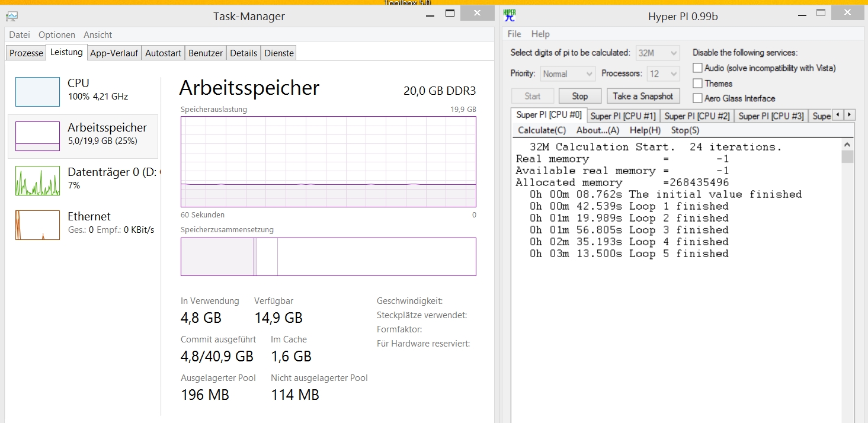Click the 'Commit ausgeführt' 4,8/40,9 GB value
Screen dimensions: 868x423
tap(217, 356)
